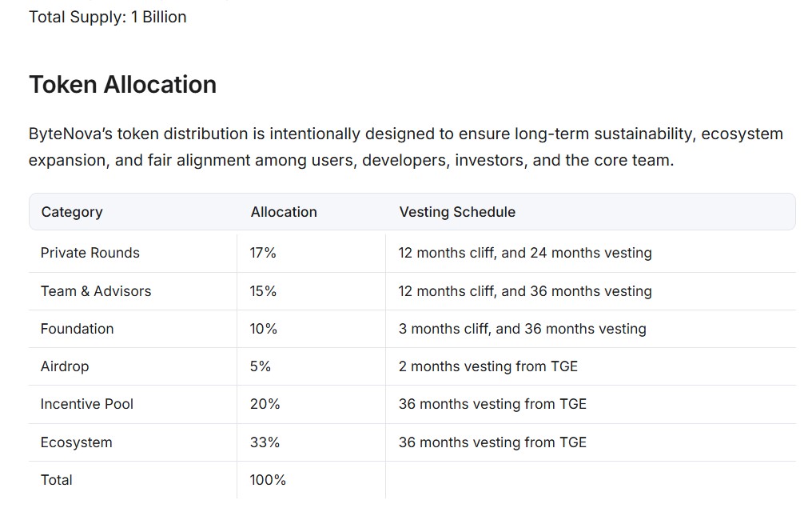Click the ByteNova's token distribution paragraph
812x508 pixels.
(x=406, y=146)
